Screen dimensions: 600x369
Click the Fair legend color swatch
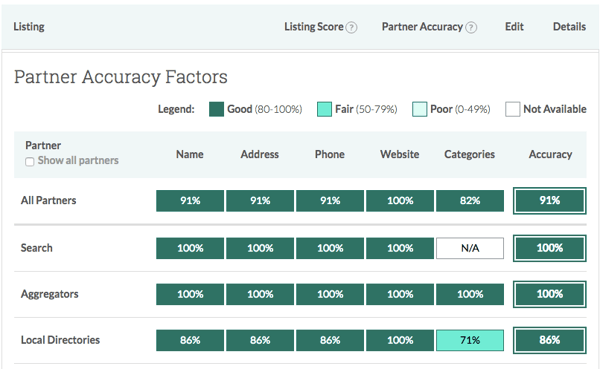(x=324, y=109)
